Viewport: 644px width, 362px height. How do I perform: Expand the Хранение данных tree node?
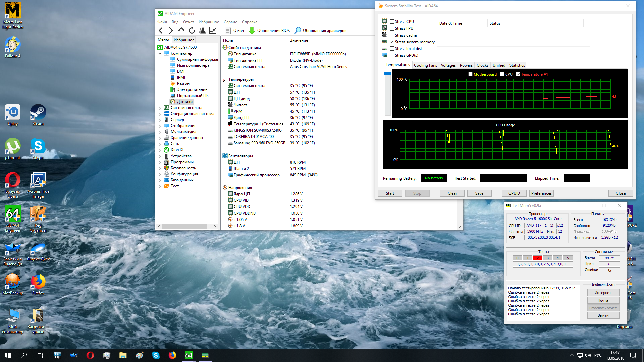click(x=160, y=138)
